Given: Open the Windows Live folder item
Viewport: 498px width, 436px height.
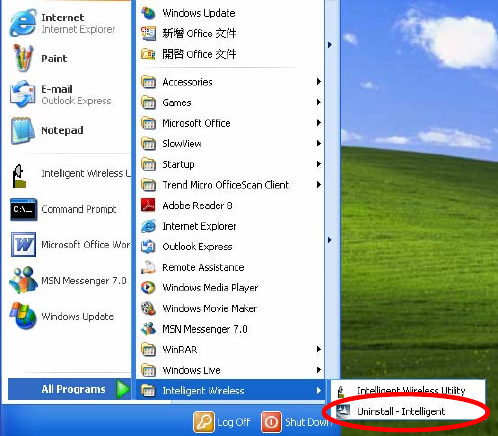Looking at the screenshot, I should point(230,370).
